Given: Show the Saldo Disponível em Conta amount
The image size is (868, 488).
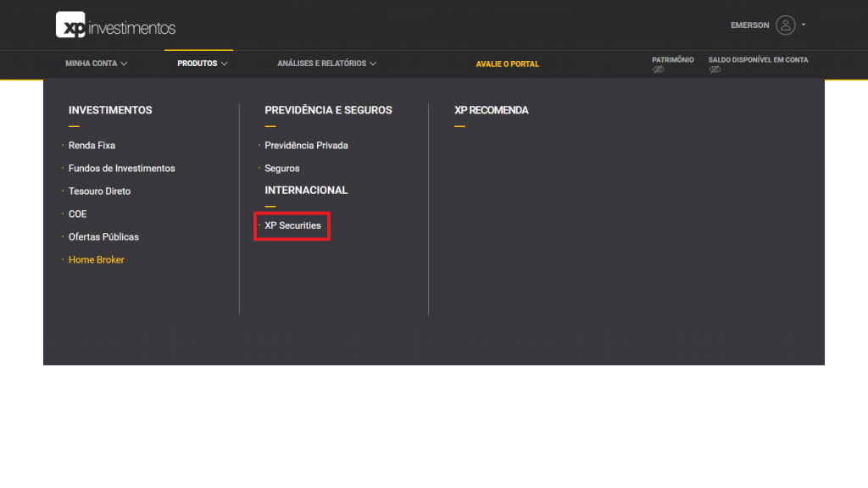Looking at the screenshot, I should tap(715, 69).
